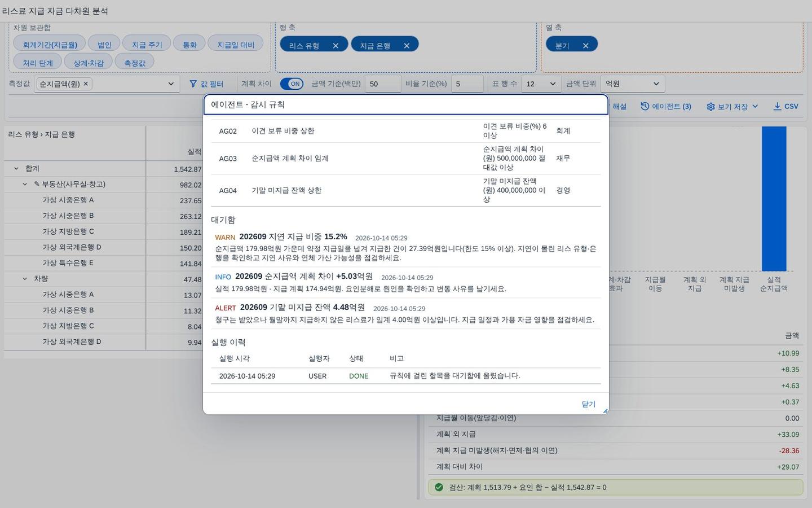812x508 pixels.
Task: Click the dialog resize grip corner
Action: coord(606,411)
